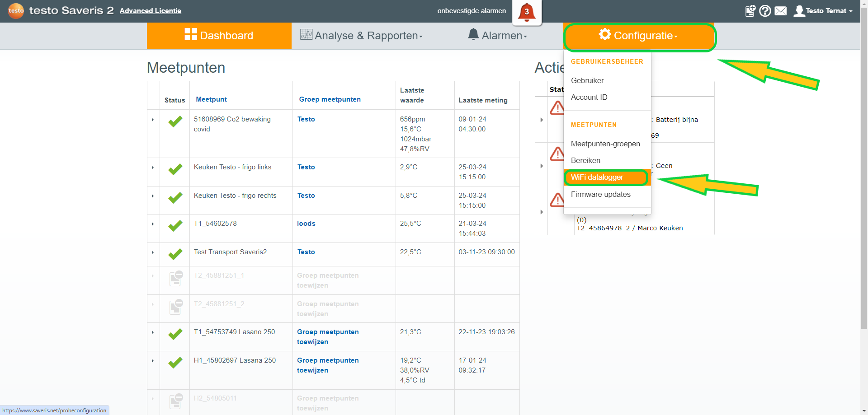Screen dimensions: 868x415
Task: Click the onbevestigde alarmen label
Action: click(x=472, y=11)
